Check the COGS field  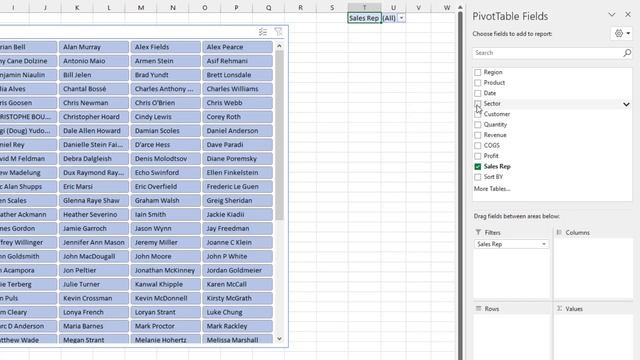[478, 146]
